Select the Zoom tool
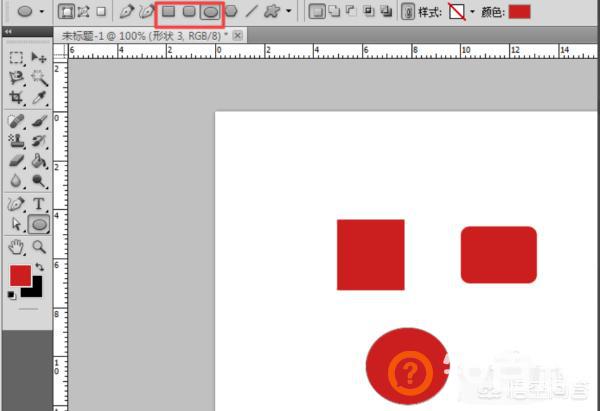 (39, 247)
